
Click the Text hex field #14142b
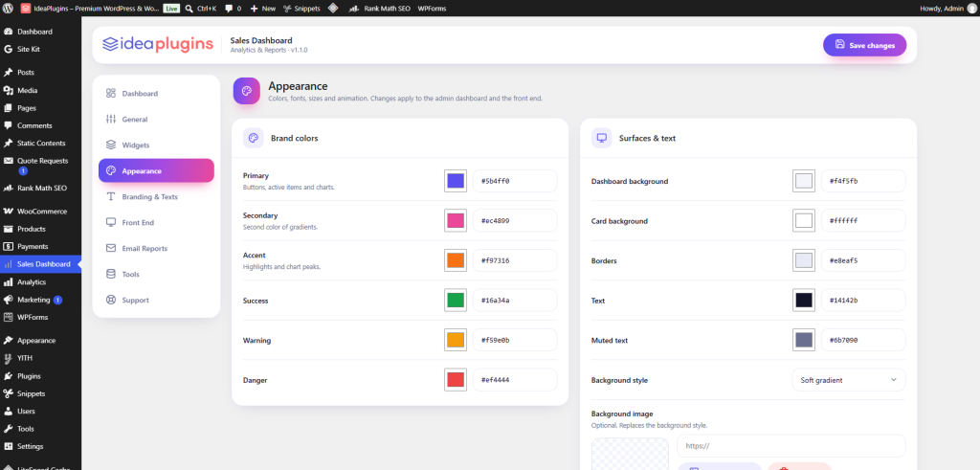[863, 300]
